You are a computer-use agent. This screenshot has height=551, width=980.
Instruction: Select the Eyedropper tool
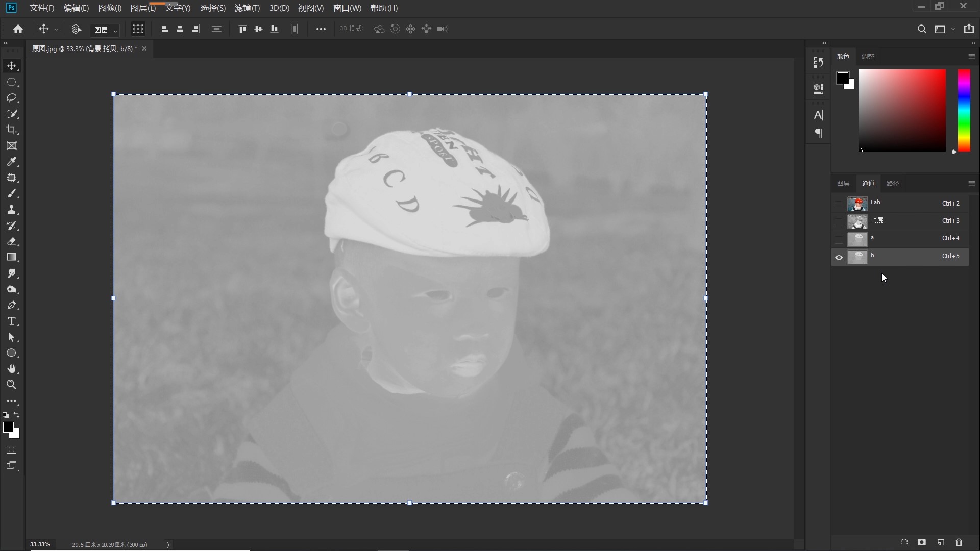12,162
